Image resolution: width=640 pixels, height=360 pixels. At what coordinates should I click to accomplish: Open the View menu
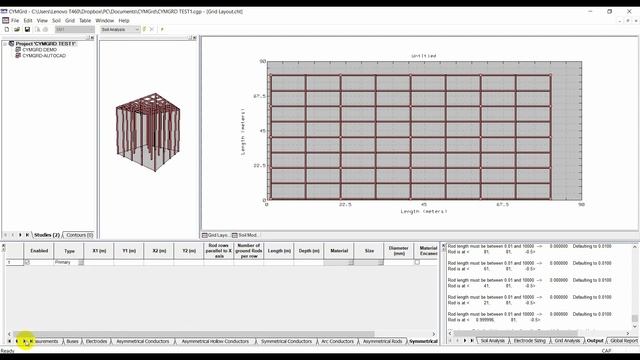[42, 20]
